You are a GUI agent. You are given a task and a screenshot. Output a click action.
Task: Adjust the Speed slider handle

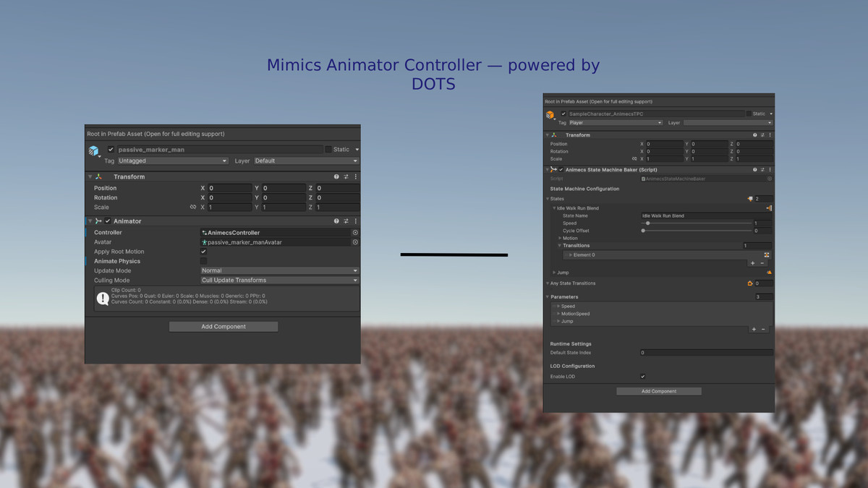[x=647, y=223]
